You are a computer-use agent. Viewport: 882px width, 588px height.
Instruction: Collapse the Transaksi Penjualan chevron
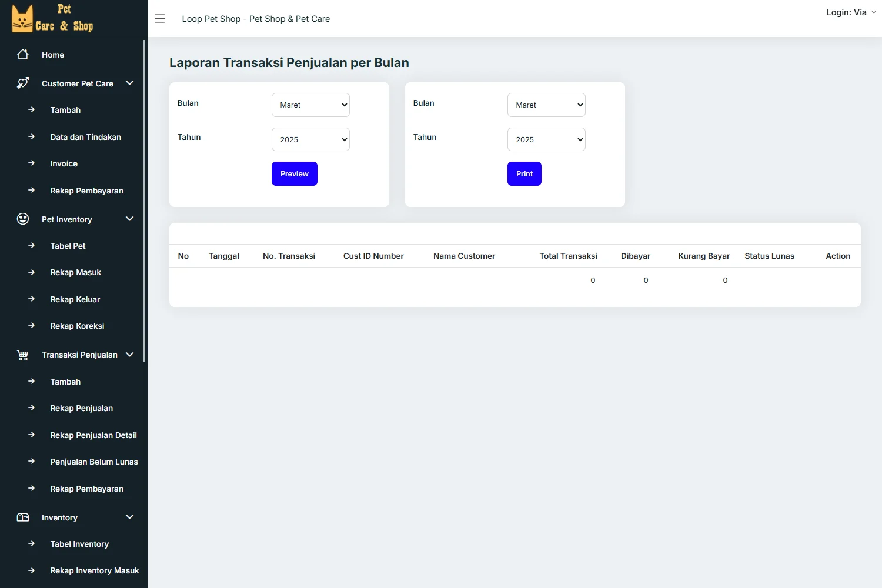[x=130, y=355]
